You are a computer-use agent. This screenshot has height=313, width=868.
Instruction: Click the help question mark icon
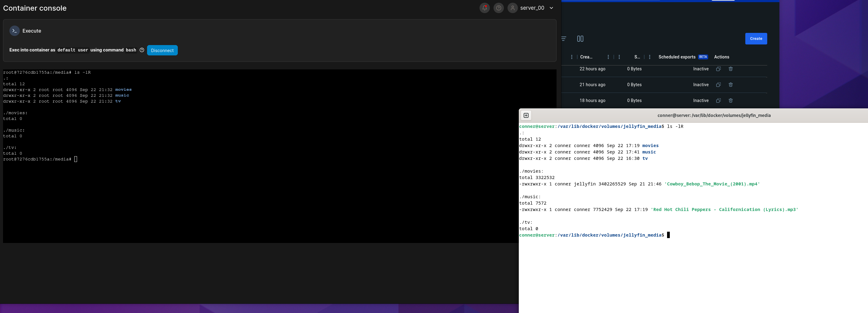click(x=498, y=8)
